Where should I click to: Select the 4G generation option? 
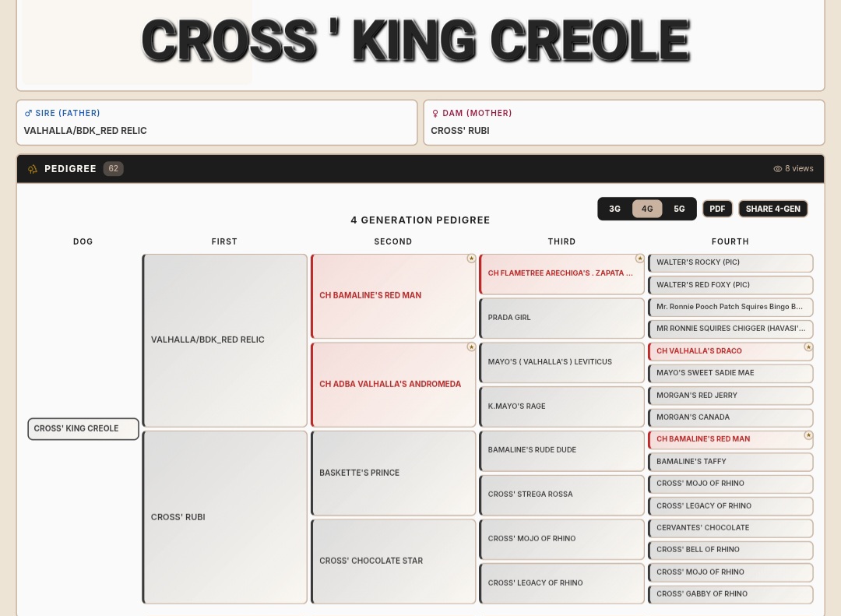647,209
